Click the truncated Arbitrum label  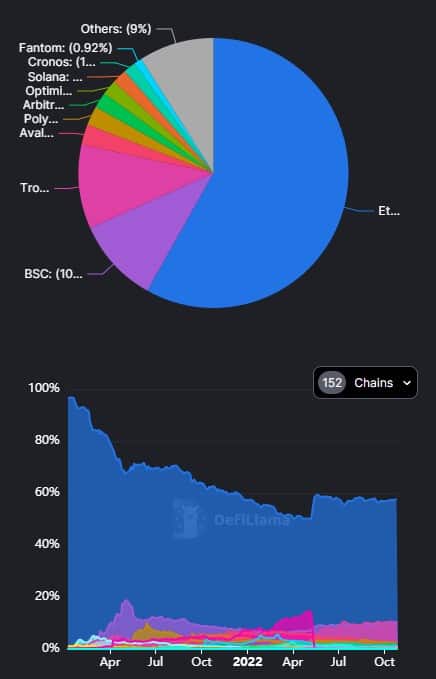pyautogui.click(x=43, y=105)
